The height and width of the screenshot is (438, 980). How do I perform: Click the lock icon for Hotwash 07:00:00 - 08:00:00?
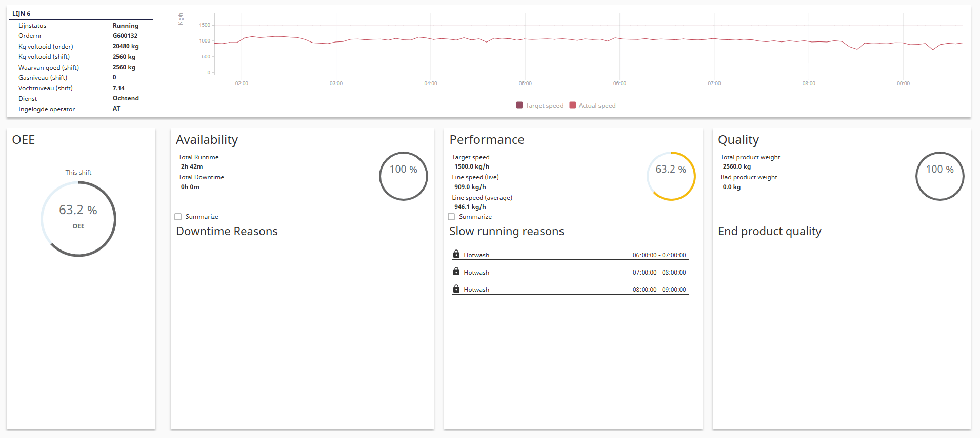click(x=456, y=272)
